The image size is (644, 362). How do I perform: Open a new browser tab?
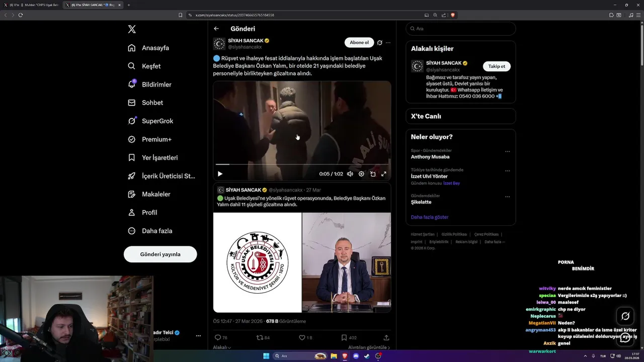coord(129,5)
